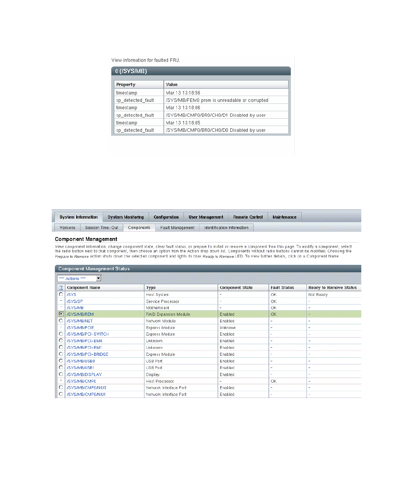Open the Identification Information sub-tab
420x504 pixels.
(226, 228)
